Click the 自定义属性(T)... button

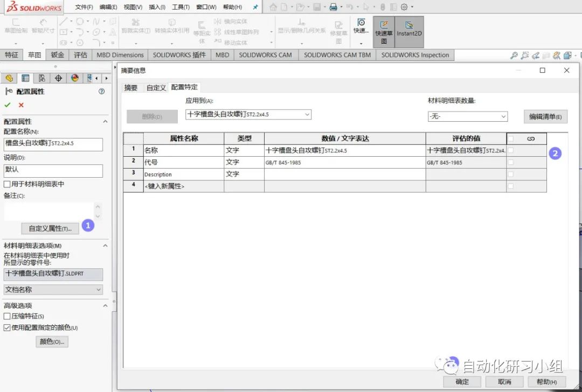50,228
